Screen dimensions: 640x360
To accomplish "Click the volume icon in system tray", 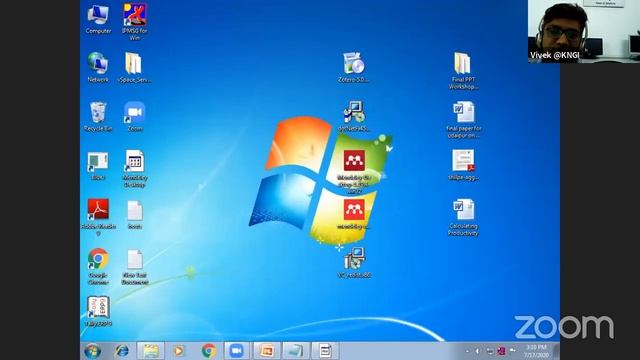I will tap(477, 351).
